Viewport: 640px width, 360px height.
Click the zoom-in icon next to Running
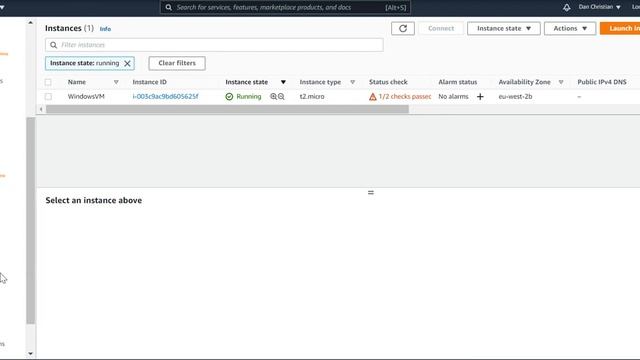pos(273,97)
